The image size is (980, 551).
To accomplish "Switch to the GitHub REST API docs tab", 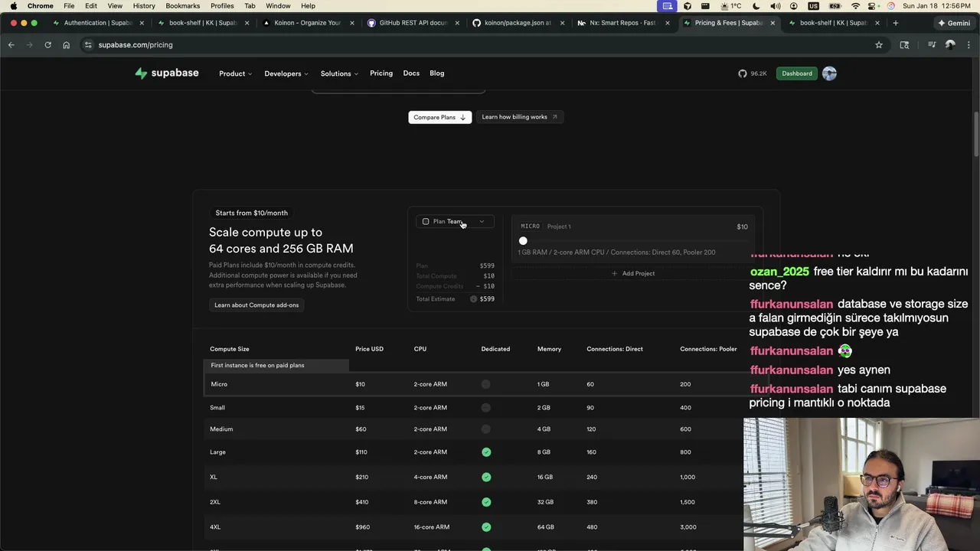I will click(x=413, y=23).
